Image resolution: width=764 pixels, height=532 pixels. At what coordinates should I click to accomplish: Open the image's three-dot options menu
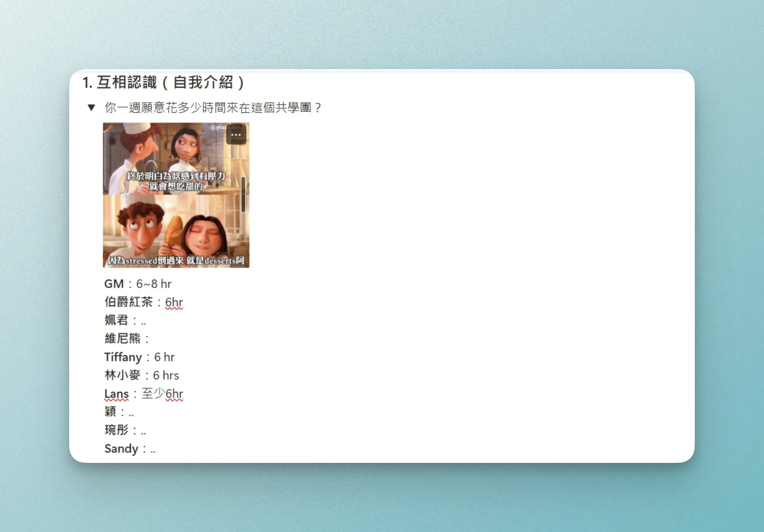coord(236,135)
